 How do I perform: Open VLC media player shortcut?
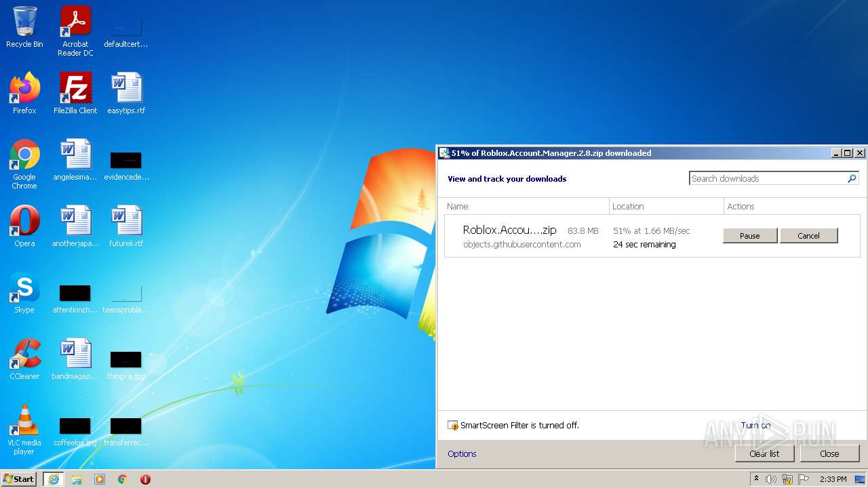(x=24, y=430)
